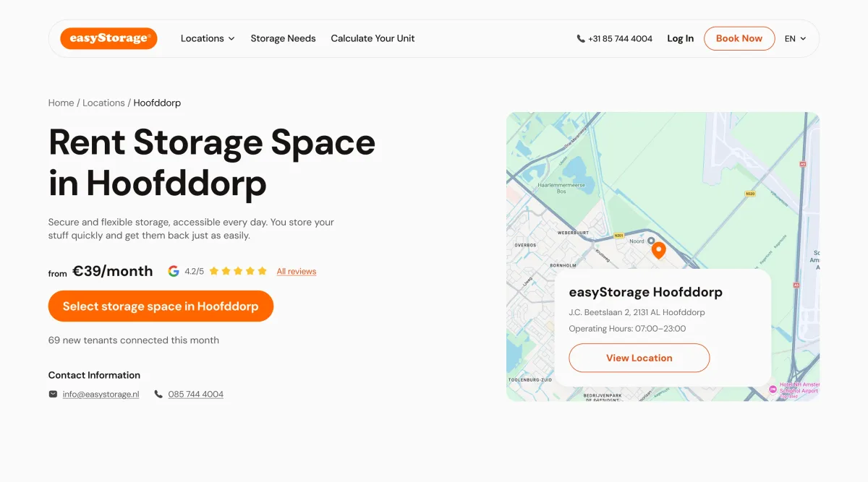
Task: Click the €39/month price text
Action: [x=113, y=271]
